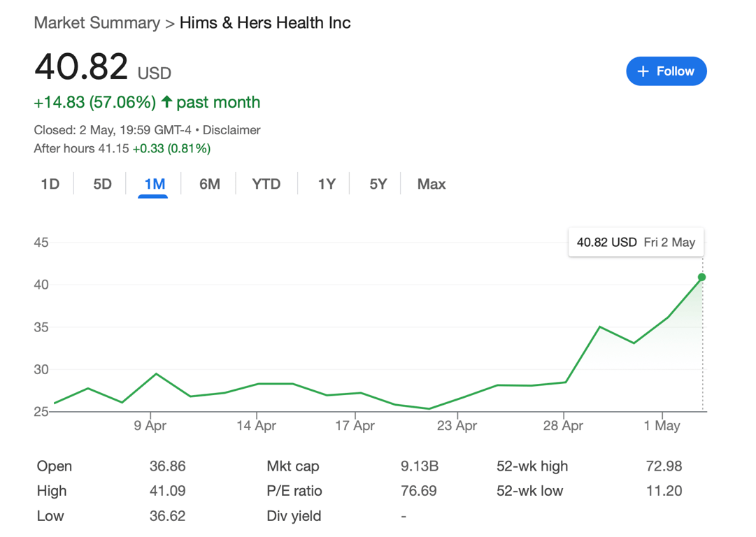
Task: Click the 40.82 USD chart tooltip
Action: [x=636, y=243]
